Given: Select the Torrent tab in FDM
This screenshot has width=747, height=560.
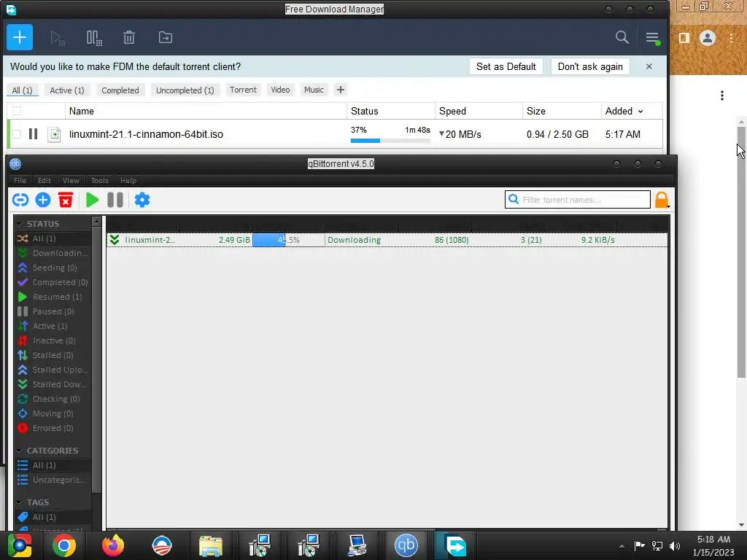Looking at the screenshot, I should pyautogui.click(x=243, y=90).
